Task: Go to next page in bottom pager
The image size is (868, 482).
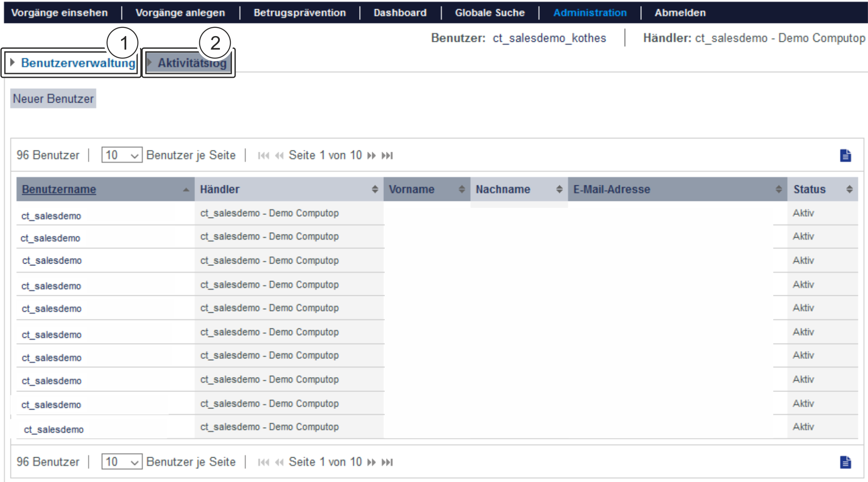Action: point(371,462)
